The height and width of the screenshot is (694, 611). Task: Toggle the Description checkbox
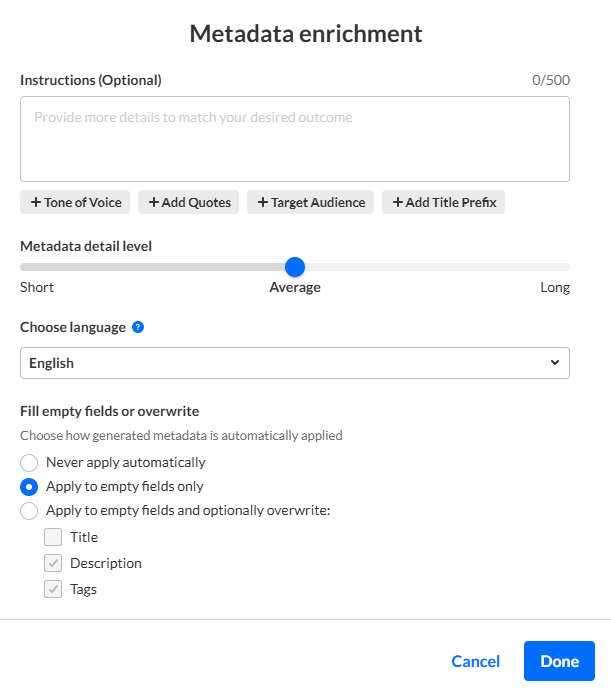tap(53, 563)
